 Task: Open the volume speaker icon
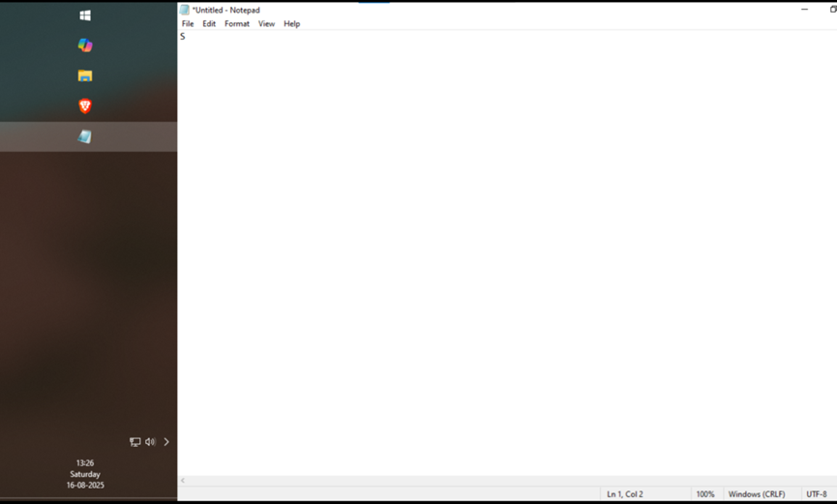pyautogui.click(x=151, y=441)
